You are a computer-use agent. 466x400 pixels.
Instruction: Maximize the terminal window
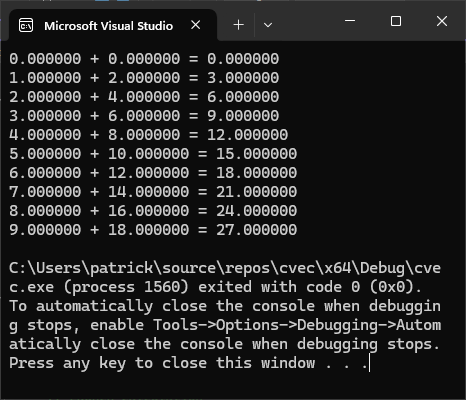point(396,21)
